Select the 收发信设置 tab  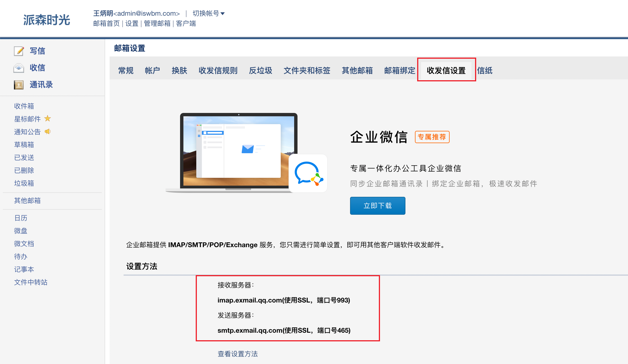pyautogui.click(x=446, y=70)
